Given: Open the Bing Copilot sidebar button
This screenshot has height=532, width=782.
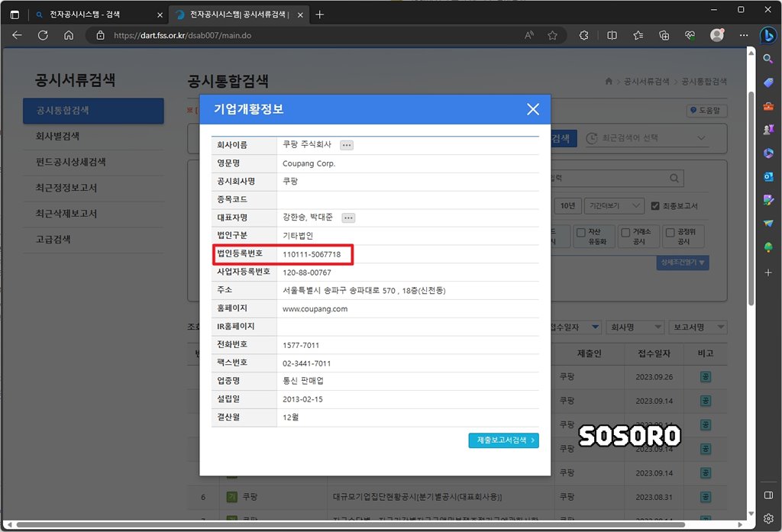Looking at the screenshot, I should (768, 35).
